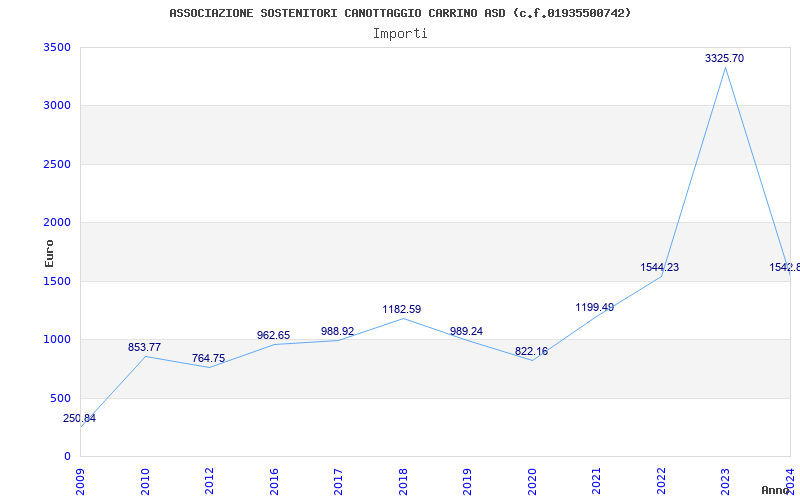The image size is (800, 500).
Task: Click the 1199.49 value label
Action: pos(595,307)
